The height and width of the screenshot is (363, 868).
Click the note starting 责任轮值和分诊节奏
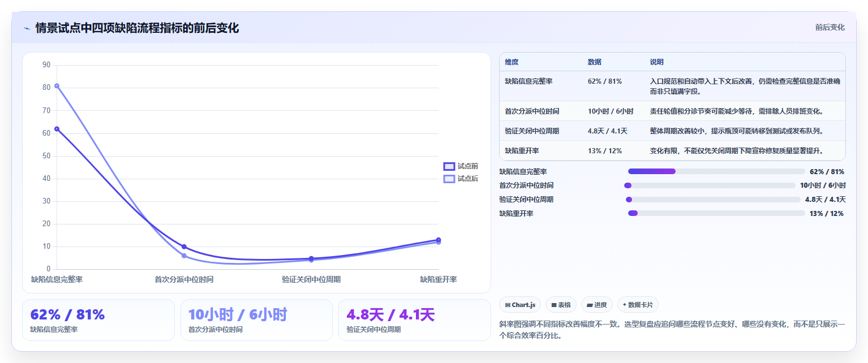(737, 111)
